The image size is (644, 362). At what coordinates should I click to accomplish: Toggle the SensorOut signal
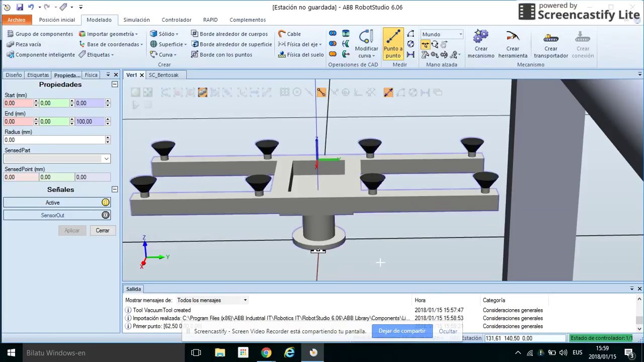[57, 215]
